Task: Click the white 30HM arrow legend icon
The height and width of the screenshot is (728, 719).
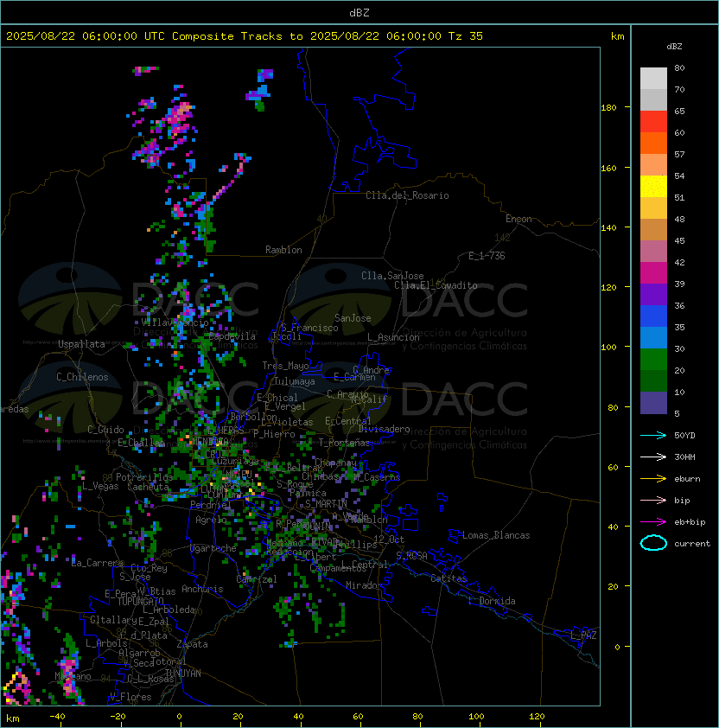Action: (x=653, y=457)
